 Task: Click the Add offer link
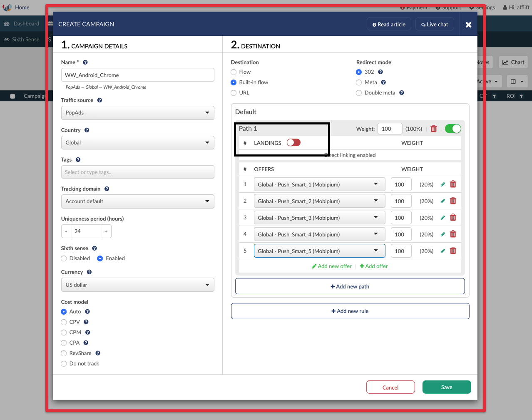[374, 266]
